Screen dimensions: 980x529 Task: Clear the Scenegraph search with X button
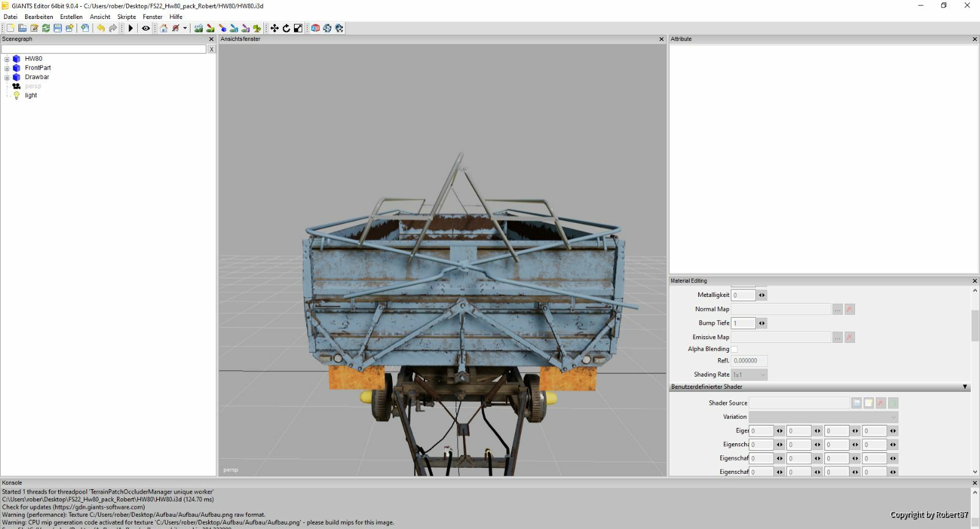pyautogui.click(x=211, y=49)
